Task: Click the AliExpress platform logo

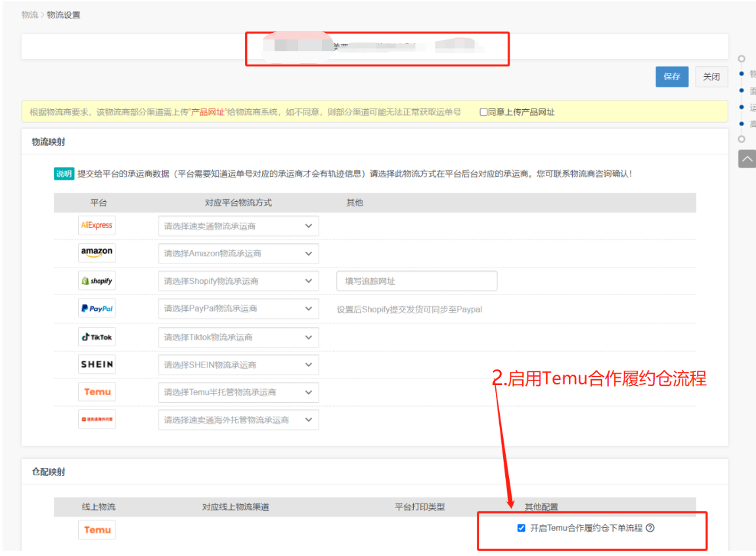Action: pyautogui.click(x=97, y=225)
